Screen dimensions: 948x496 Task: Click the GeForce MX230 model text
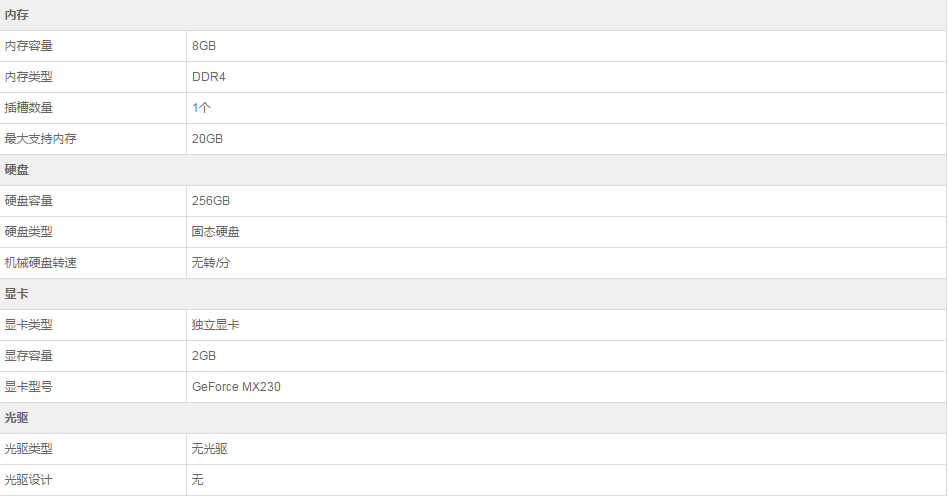[x=236, y=387]
